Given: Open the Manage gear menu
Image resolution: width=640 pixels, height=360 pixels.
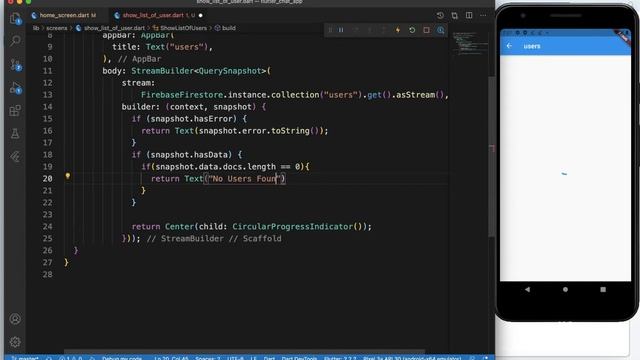Looking at the screenshot, I should [x=15, y=342].
